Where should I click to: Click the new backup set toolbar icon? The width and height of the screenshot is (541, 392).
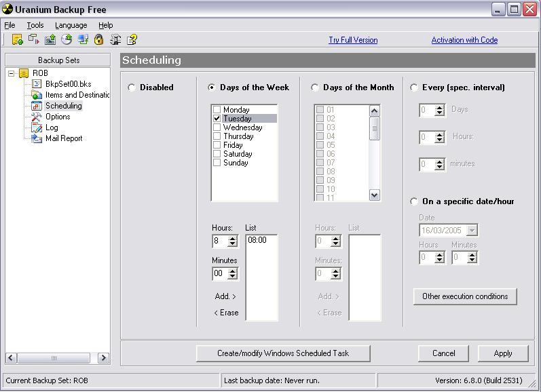pos(17,39)
